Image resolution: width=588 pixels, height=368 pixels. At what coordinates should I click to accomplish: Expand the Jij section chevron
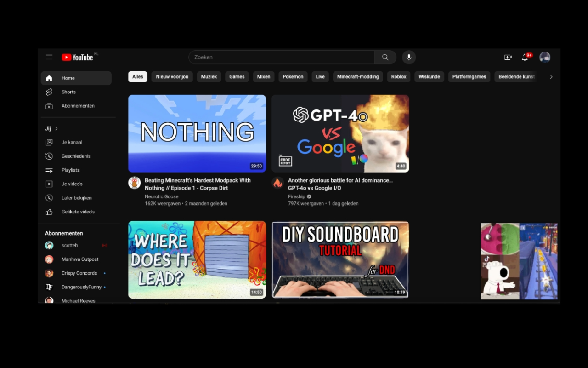click(x=57, y=128)
